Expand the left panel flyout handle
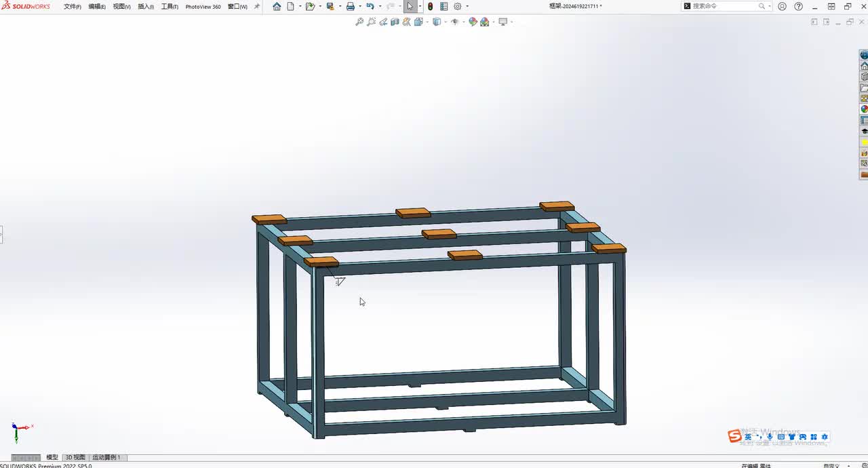Viewport: 868px width, 468px height. coord(1,235)
